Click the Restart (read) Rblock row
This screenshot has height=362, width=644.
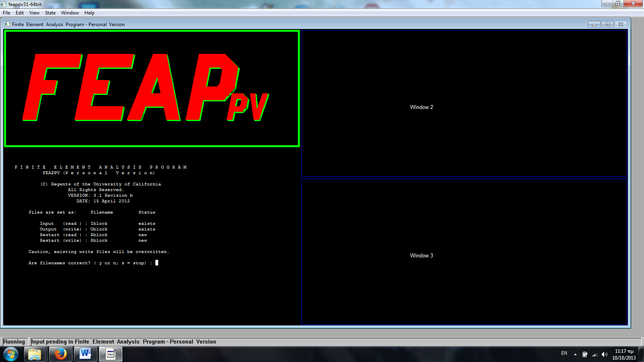pyautogui.click(x=93, y=235)
